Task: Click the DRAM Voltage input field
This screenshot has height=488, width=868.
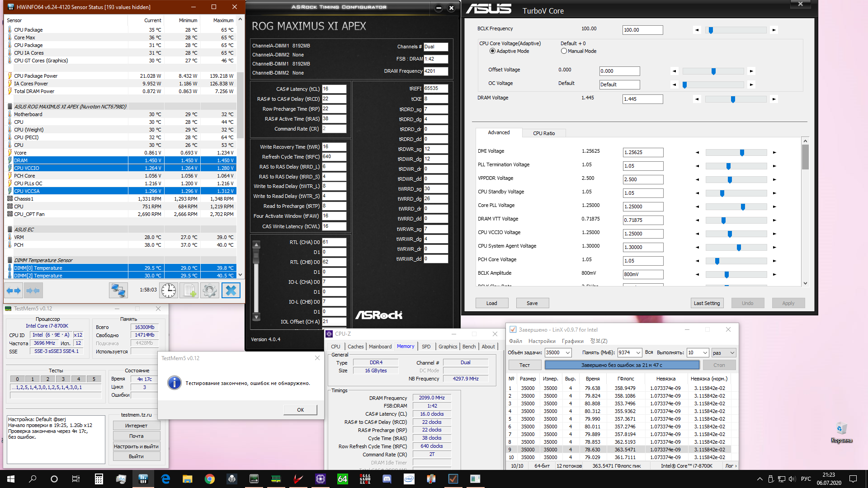Action: coord(642,99)
